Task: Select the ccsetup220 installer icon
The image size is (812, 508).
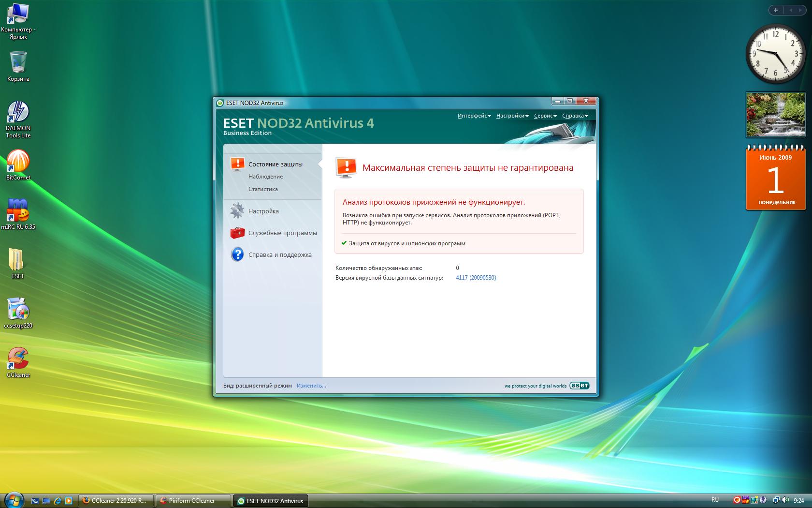Action: 18,313
